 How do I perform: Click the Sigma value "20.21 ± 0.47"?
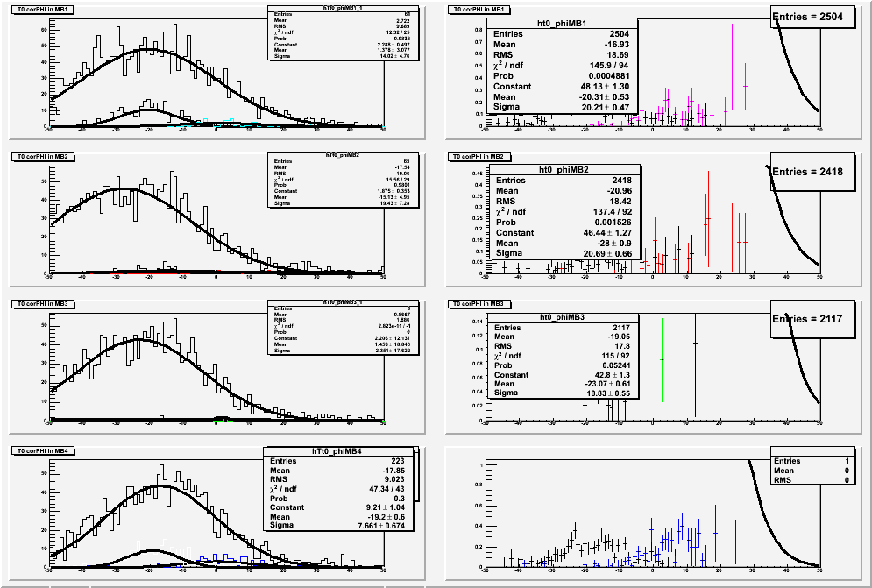coord(605,107)
